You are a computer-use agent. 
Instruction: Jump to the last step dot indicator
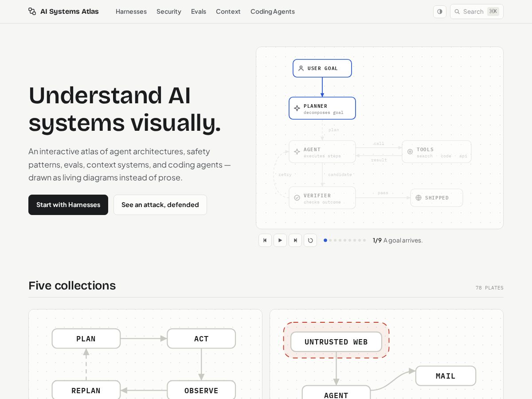(364, 240)
